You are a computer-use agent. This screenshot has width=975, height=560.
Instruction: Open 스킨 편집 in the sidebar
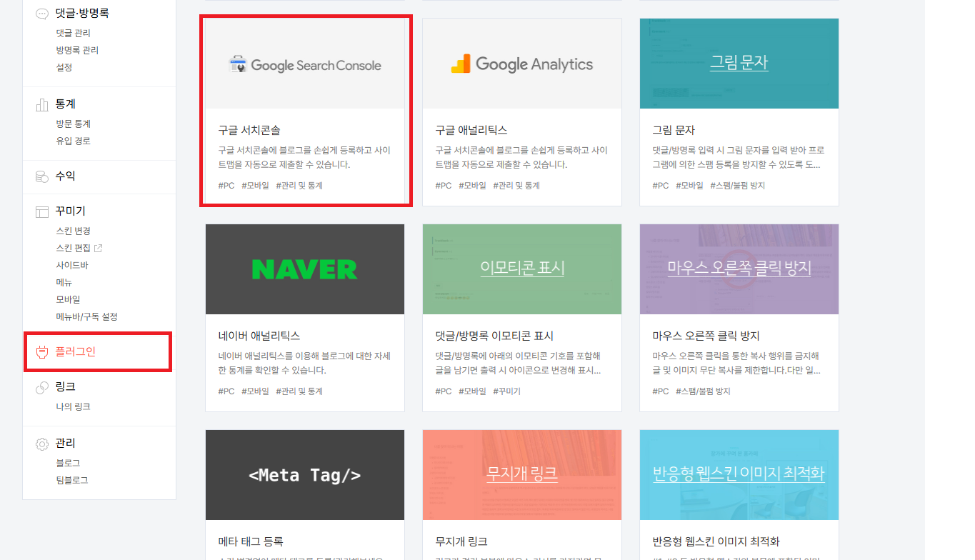pyautogui.click(x=74, y=248)
